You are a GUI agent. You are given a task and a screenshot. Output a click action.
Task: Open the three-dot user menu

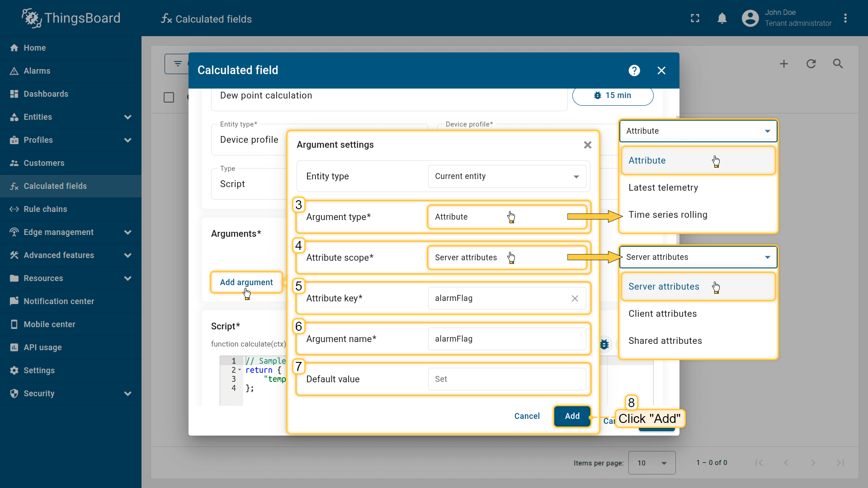[x=845, y=19]
